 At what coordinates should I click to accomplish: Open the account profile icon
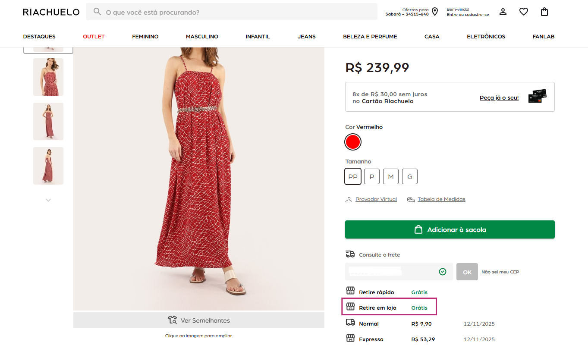pos(503,12)
